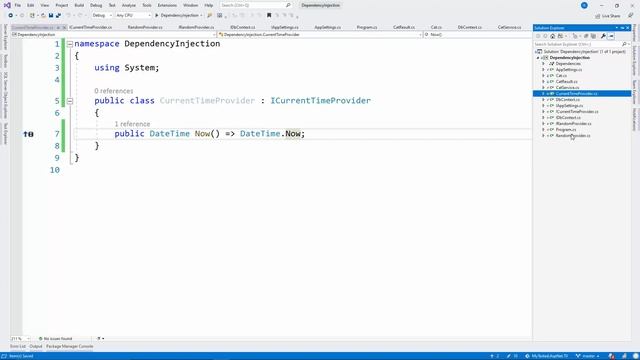The height and width of the screenshot is (360, 640).
Task: Toggle auto-hide pin on Solution Explorer
Action: pos(622,28)
